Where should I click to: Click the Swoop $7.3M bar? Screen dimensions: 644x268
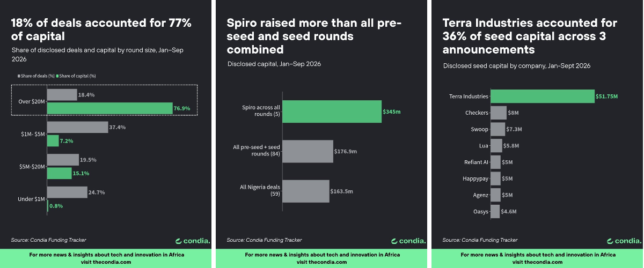point(498,129)
